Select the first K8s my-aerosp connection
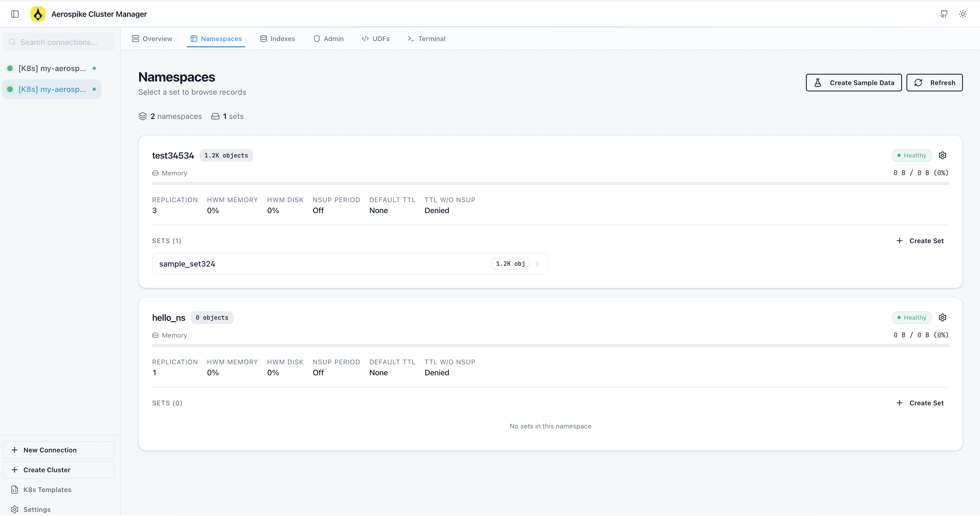 [52, 69]
